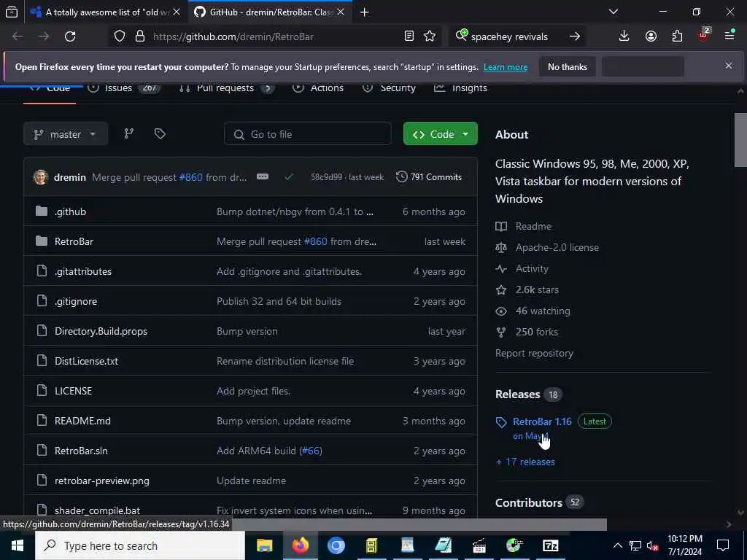Click No thanks in the startup prompt
Viewport: 747px width, 560px height.
click(568, 66)
